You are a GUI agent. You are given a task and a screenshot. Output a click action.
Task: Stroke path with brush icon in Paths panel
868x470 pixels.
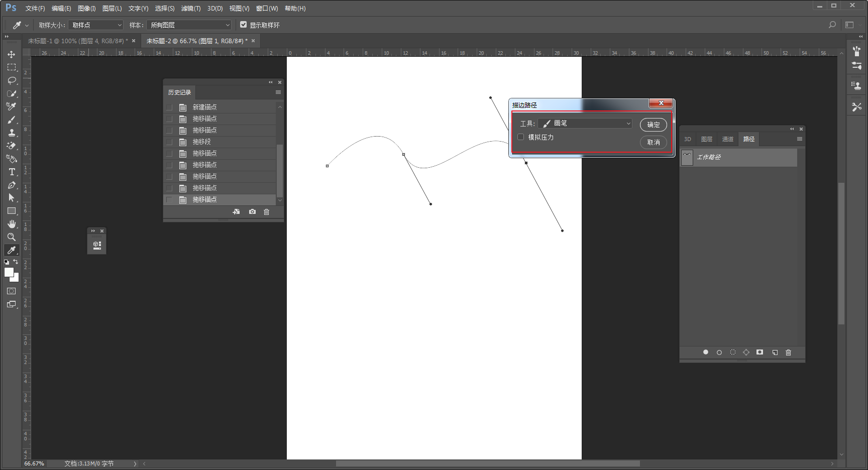click(719, 352)
